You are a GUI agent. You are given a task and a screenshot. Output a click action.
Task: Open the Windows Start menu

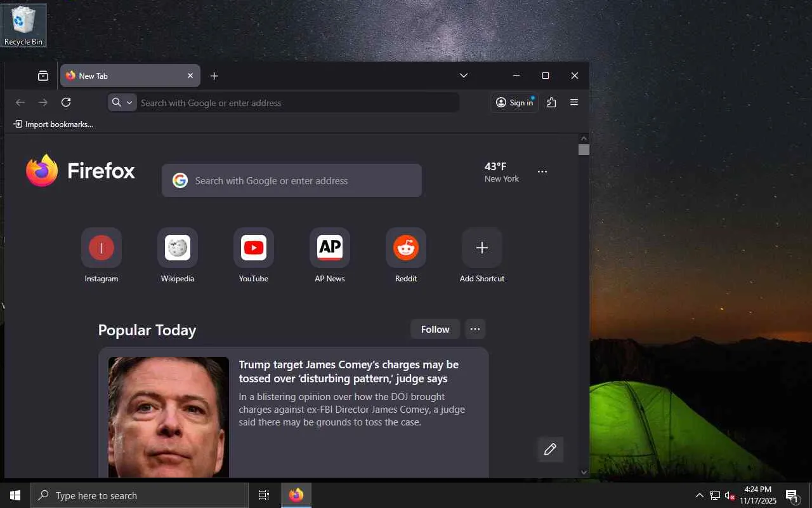tap(15, 495)
